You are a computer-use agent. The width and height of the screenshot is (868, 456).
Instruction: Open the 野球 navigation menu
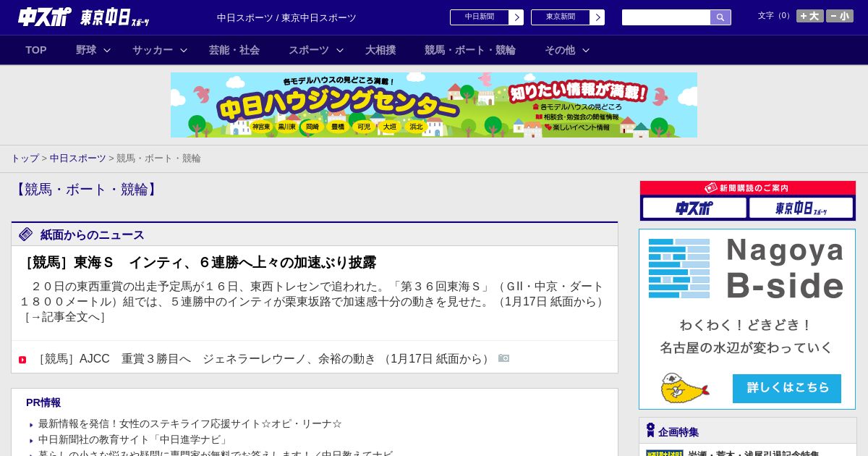86,50
